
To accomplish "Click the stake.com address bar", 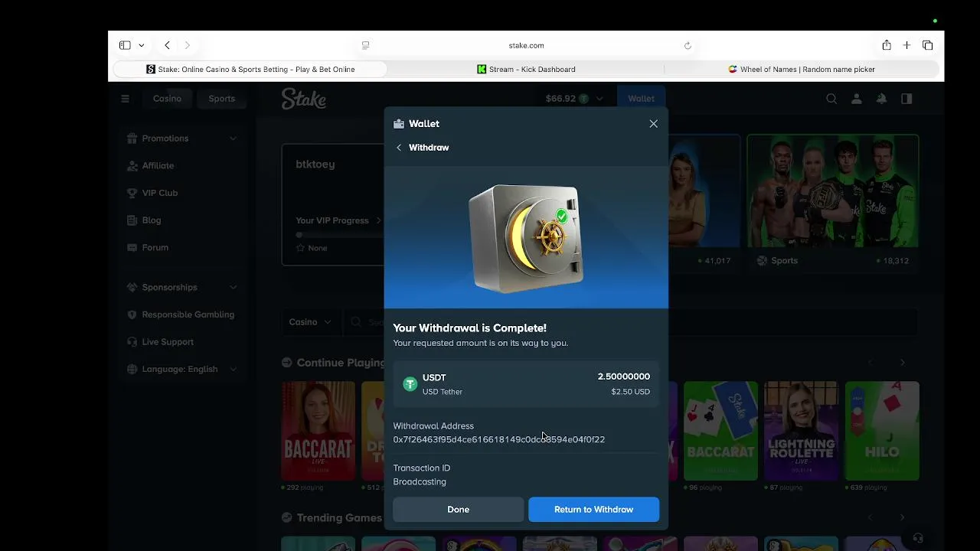I will point(526,46).
